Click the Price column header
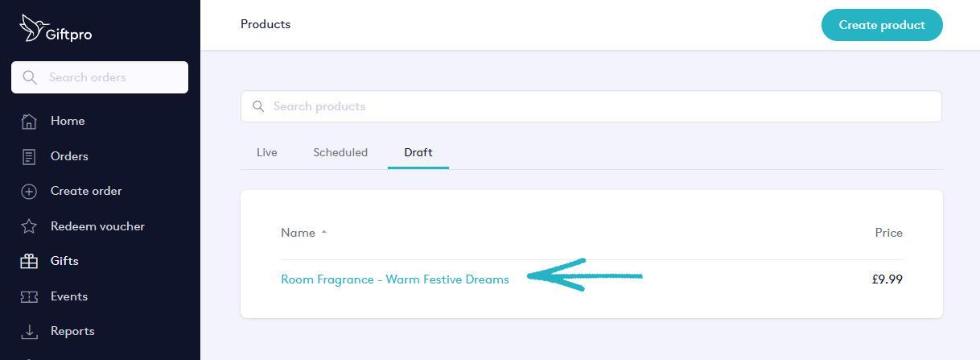This screenshot has height=360, width=980. click(888, 233)
